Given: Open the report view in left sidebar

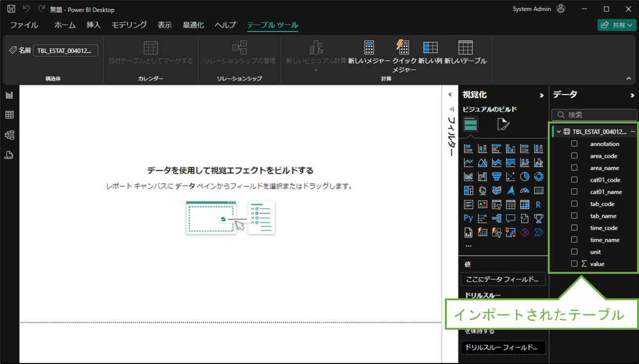Looking at the screenshot, I should pyautogui.click(x=9, y=95).
